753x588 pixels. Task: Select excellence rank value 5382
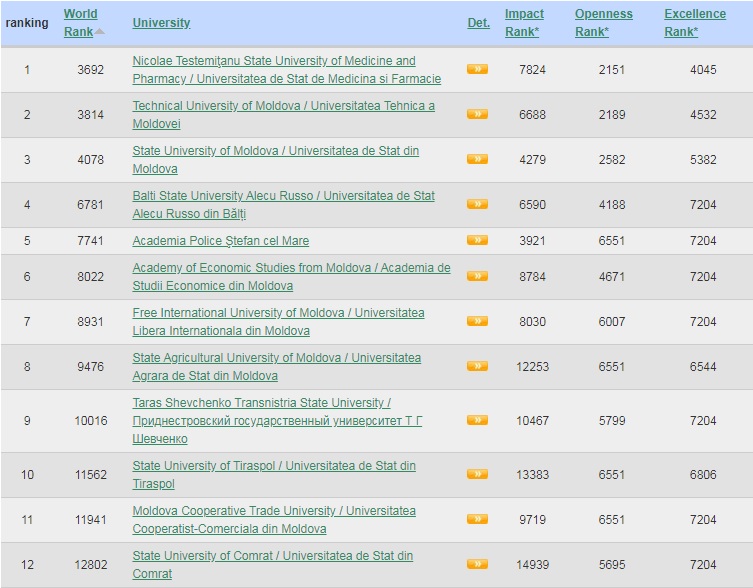coord(704,159)
